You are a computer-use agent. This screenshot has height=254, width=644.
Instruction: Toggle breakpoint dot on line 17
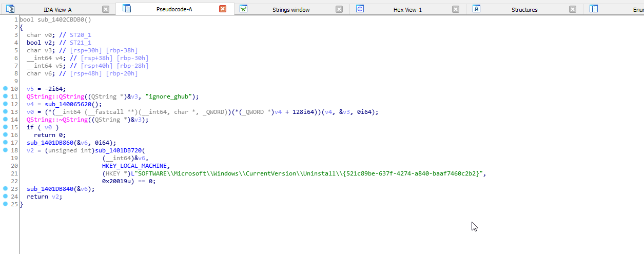tap(5, 143)
